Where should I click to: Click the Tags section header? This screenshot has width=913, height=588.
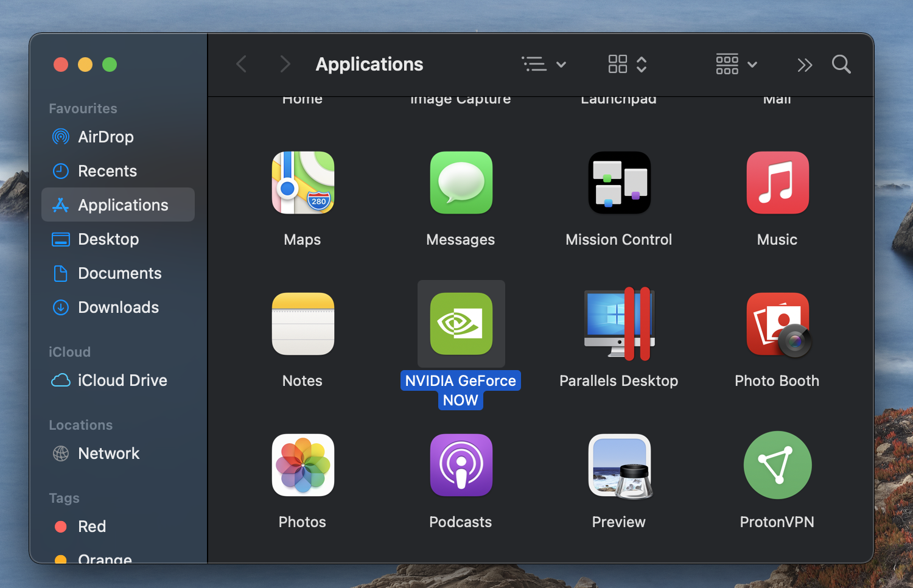[x=64, y=498]
